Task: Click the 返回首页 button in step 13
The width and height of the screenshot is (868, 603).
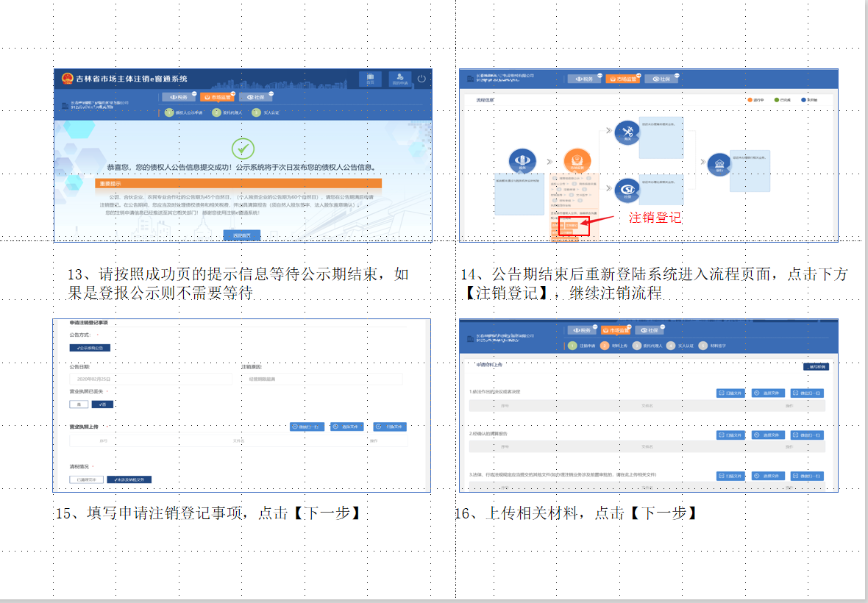Action: (x=242, y=235)
